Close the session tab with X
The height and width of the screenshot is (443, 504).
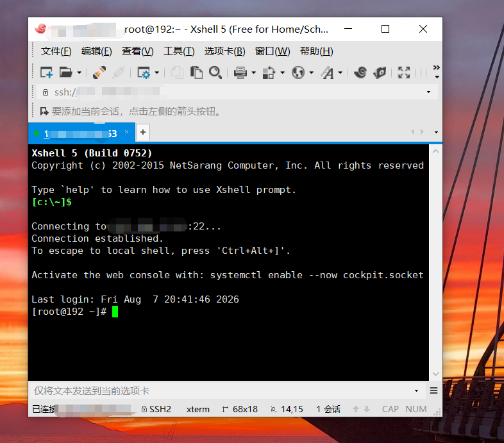tap(127, 132)
